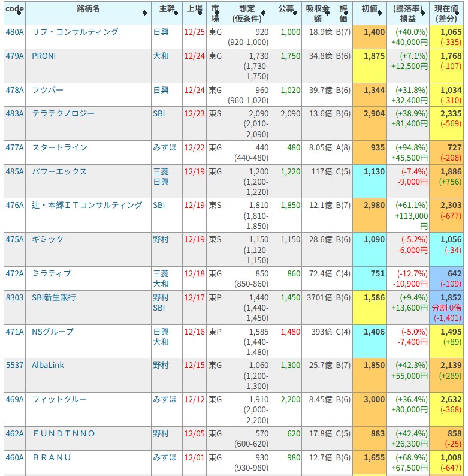
Task: Open フィットクルー stock details link
Action: click(59, 399)
